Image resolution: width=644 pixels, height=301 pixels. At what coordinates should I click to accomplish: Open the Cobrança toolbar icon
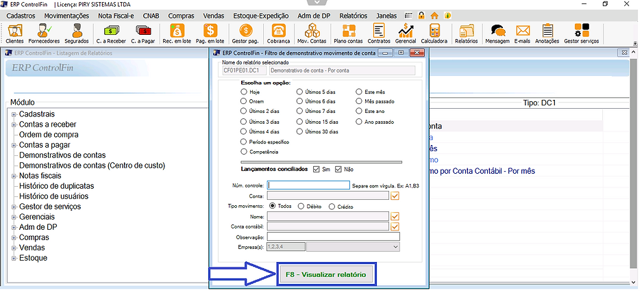(x=278, y=34)
